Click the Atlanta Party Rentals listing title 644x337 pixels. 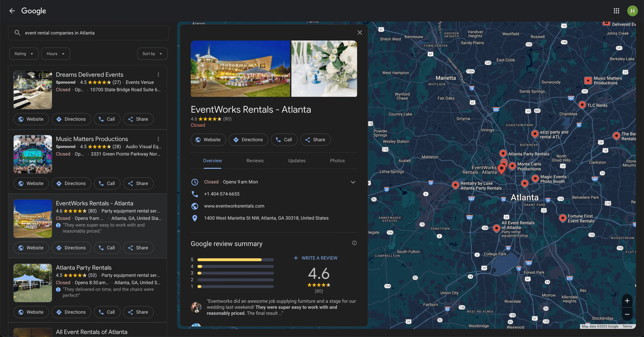[x=84, y=268]
